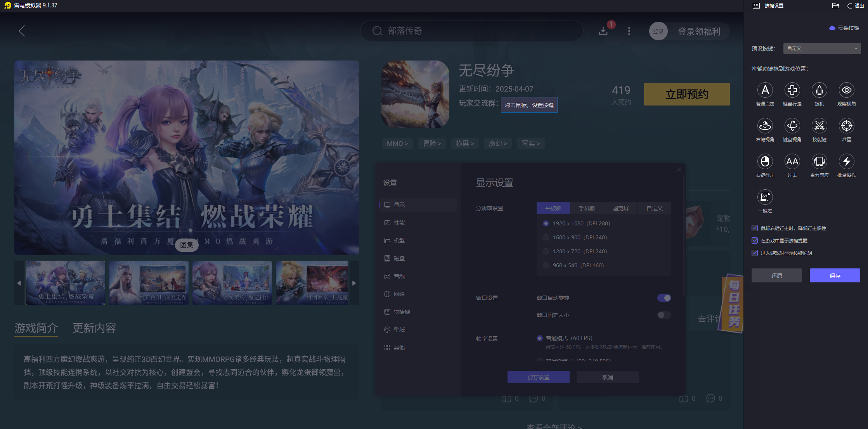Viewport: 868px width, 429px height.
Task: Switch to 手机版 resolution tab
Action: 587,208
